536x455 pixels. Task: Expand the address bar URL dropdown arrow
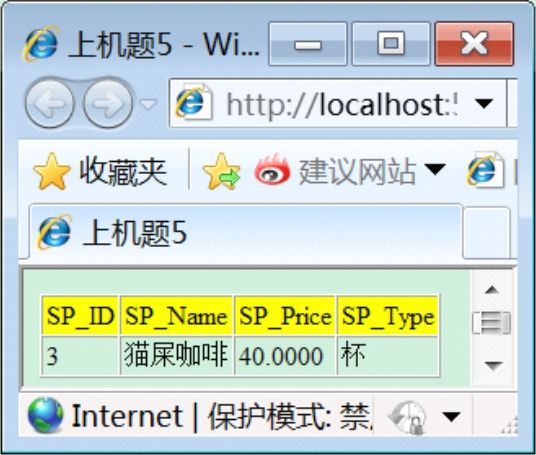point(484,104)
